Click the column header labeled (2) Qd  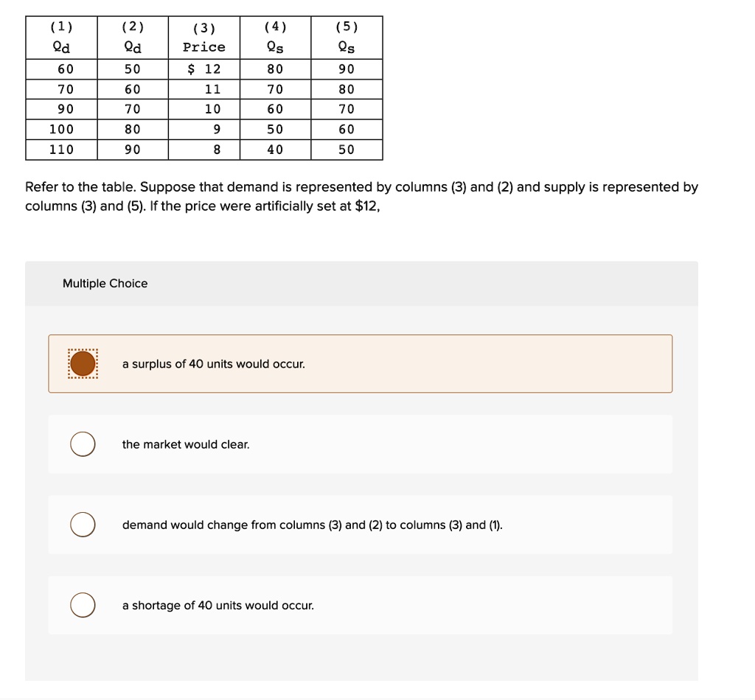(133, 37)
